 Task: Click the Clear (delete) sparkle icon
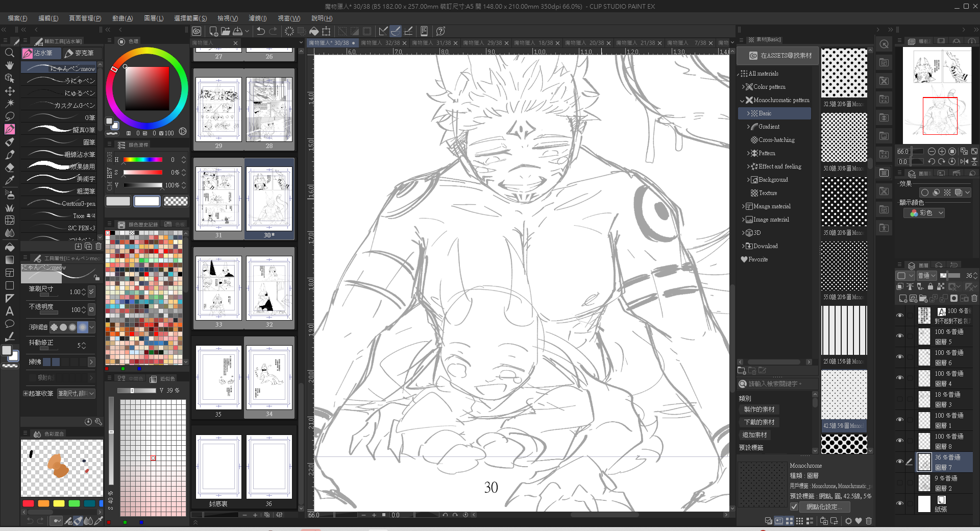pos(289,31)
